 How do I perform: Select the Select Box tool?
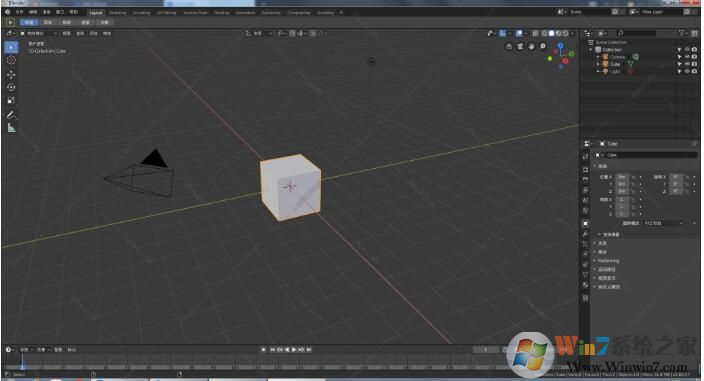tap(11, 47)
